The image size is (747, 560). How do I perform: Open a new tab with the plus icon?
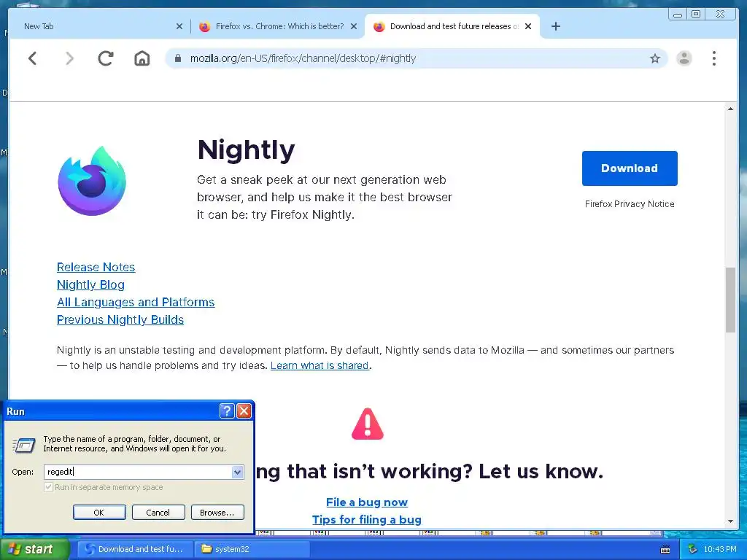point(555,26)
